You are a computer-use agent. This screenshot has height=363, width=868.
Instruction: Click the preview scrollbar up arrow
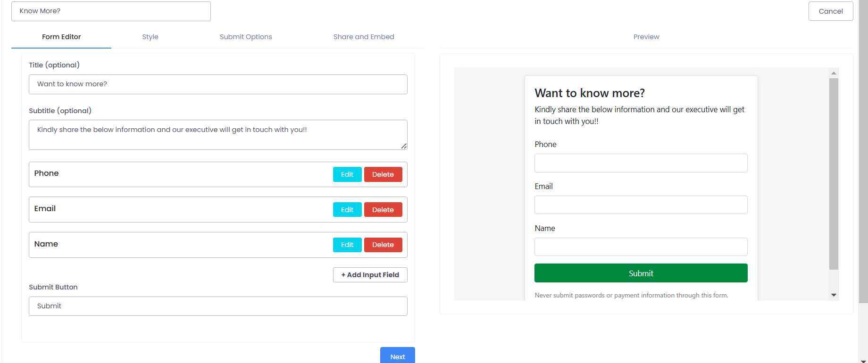(834, 73)
